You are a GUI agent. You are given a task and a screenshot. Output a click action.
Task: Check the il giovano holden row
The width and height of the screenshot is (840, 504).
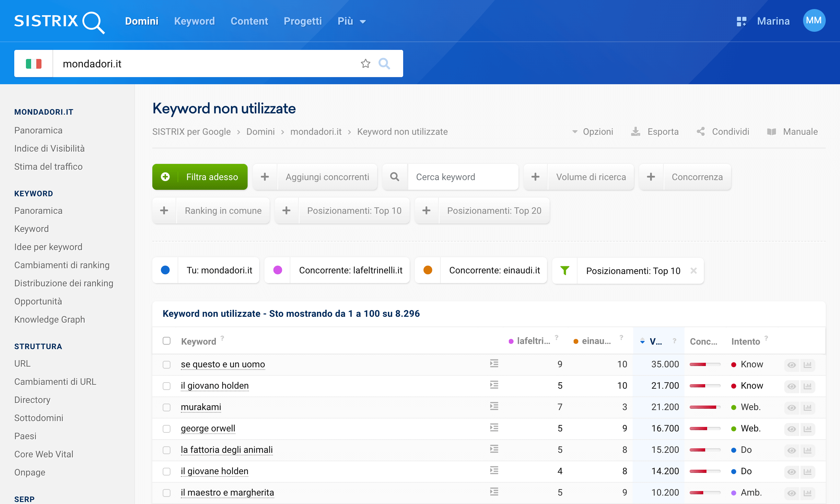tap(167, 386)
